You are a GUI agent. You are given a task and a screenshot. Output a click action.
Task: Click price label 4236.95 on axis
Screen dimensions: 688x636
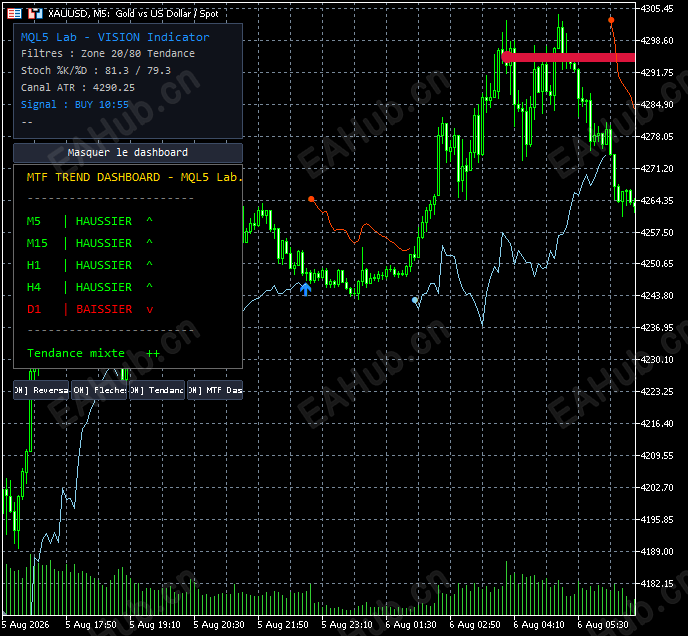pyautogui.click(x=657, y=327)
